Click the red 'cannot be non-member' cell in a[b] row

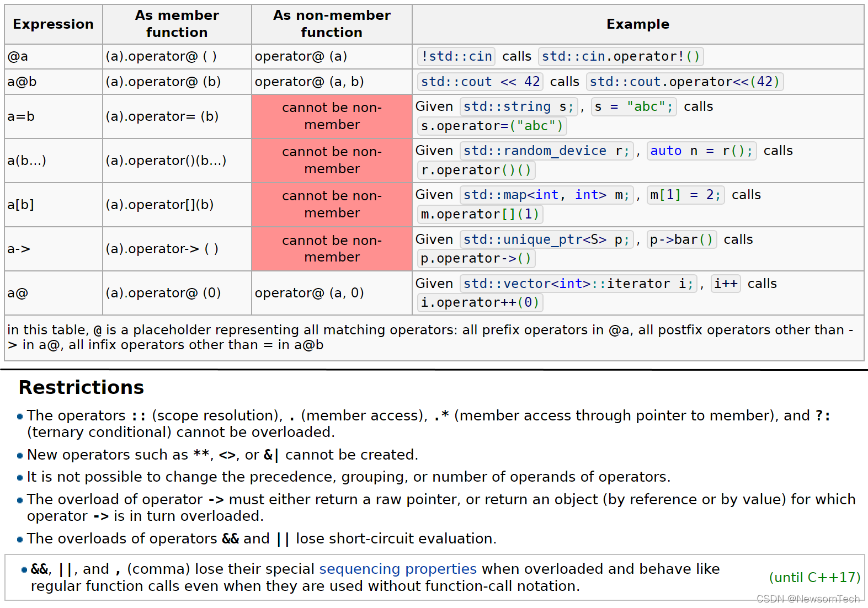332,205
